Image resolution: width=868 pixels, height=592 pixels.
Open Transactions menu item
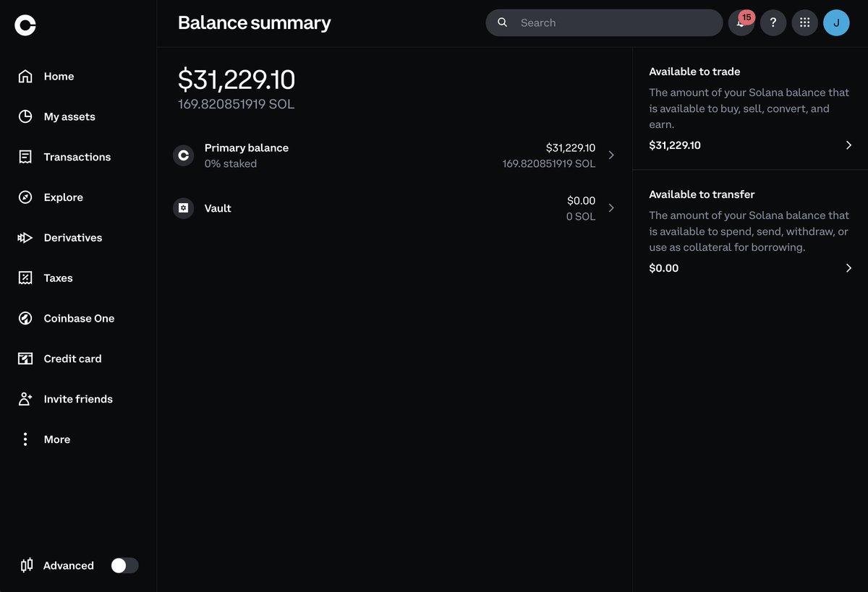(77, 157)
